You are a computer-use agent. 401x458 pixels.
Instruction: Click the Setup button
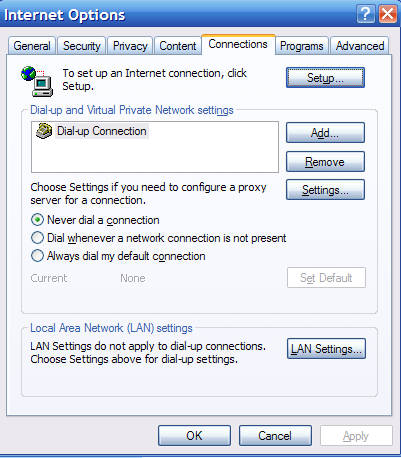click(325, 78)
